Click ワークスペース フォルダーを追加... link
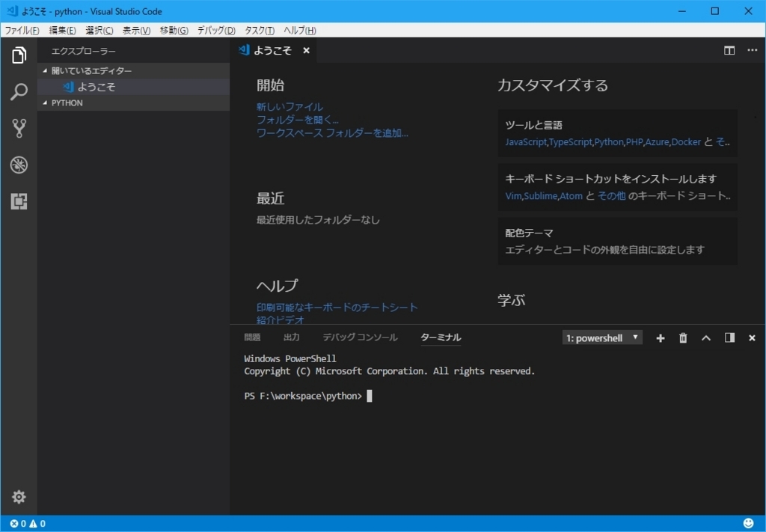Image resolution: width=766 pixels, height=532 pixels. 332,133
